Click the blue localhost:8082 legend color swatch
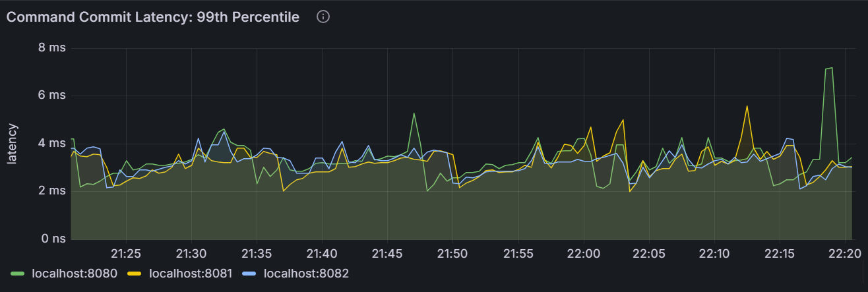The image size is (868, 292). tap(253, 273)
